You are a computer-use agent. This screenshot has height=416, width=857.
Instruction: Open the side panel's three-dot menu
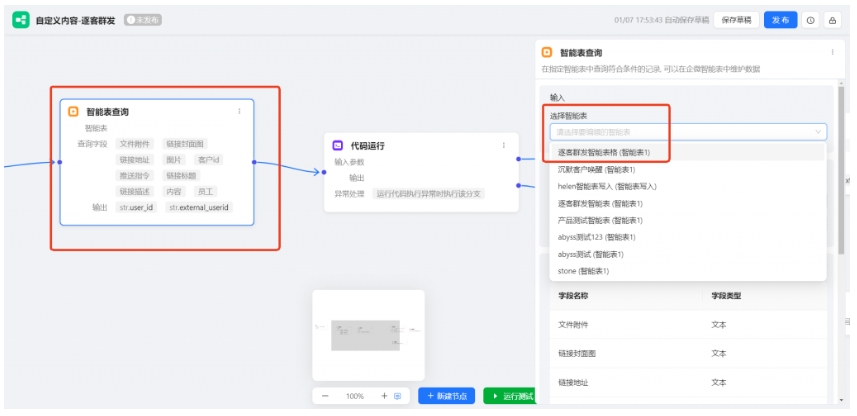(x=832, y=52)
